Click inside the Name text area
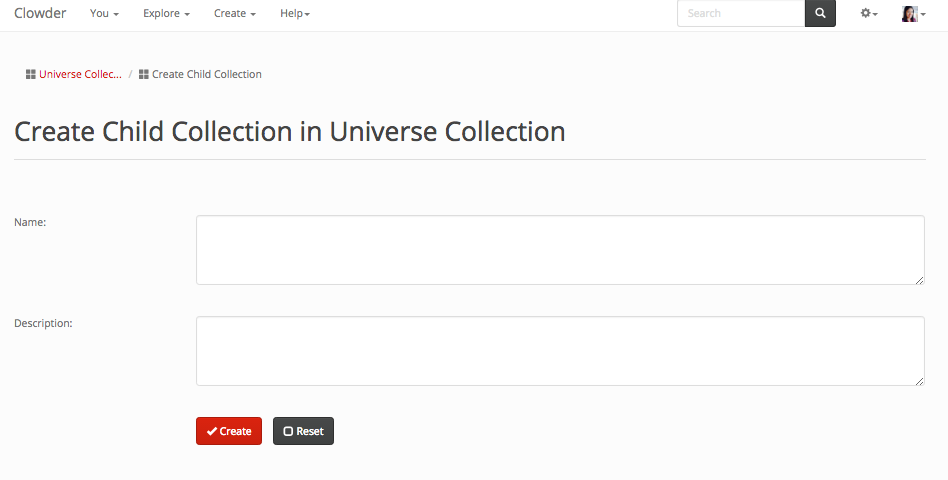 pyautogui.click(x=560, y=250)
